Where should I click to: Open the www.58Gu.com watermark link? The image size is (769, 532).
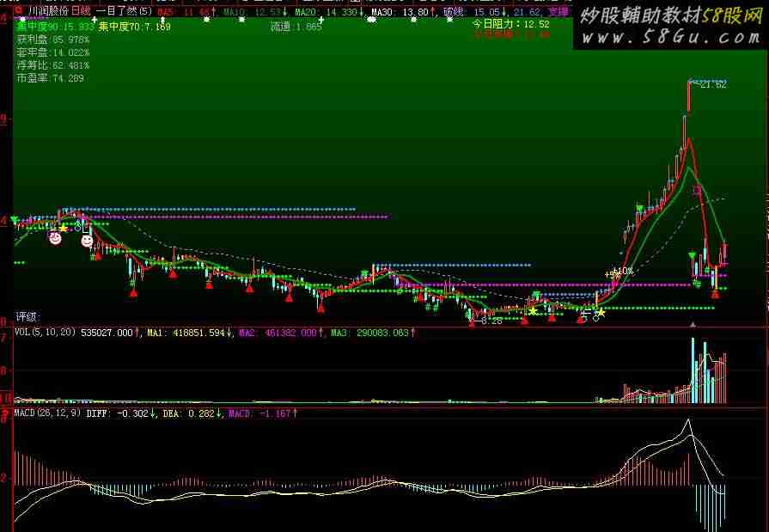click(x=670, y=38)
